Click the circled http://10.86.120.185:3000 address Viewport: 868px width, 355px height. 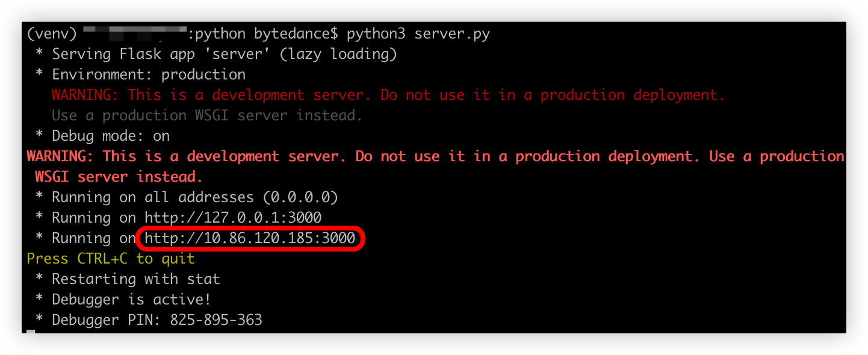[x=250, y=238]
